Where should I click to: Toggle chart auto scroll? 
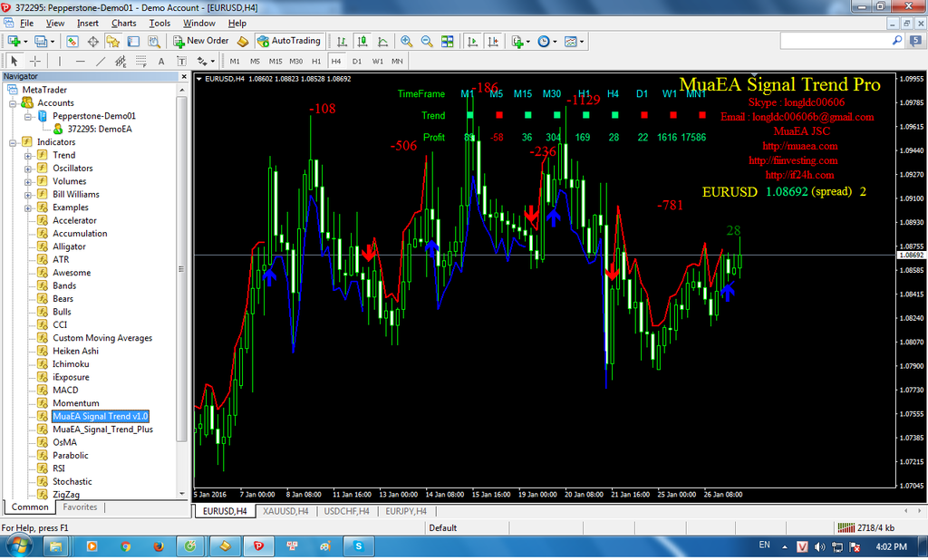pyautogui.click(x=472, y=41)
